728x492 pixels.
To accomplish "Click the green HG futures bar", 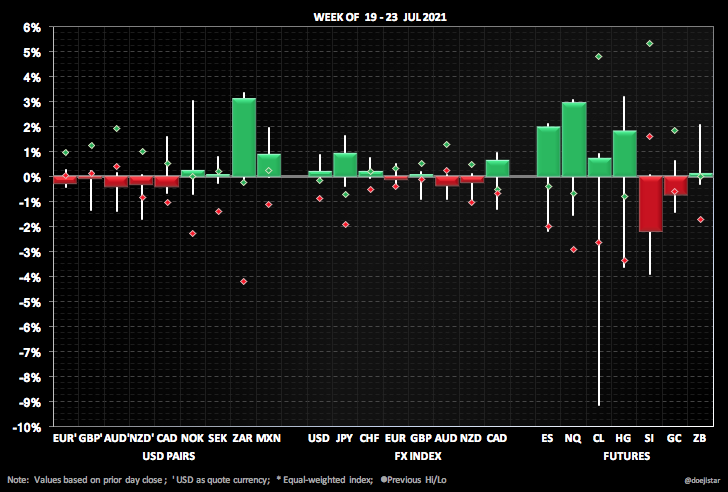I will tap(624, 154).
